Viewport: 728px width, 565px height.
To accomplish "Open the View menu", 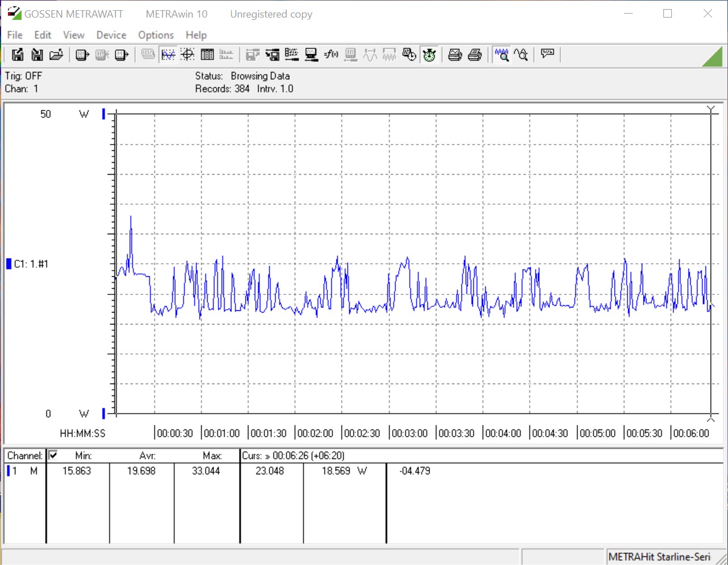I will pos(74,35).
